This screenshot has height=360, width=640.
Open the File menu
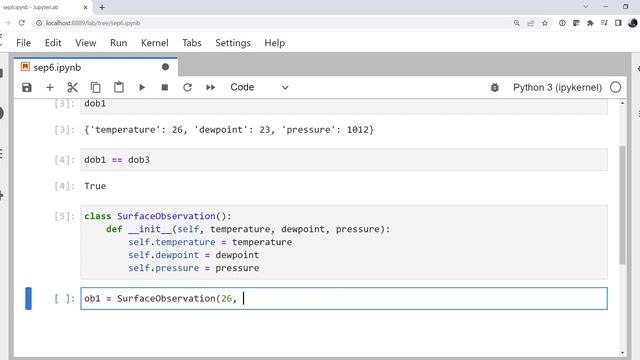tap(23, 43)
